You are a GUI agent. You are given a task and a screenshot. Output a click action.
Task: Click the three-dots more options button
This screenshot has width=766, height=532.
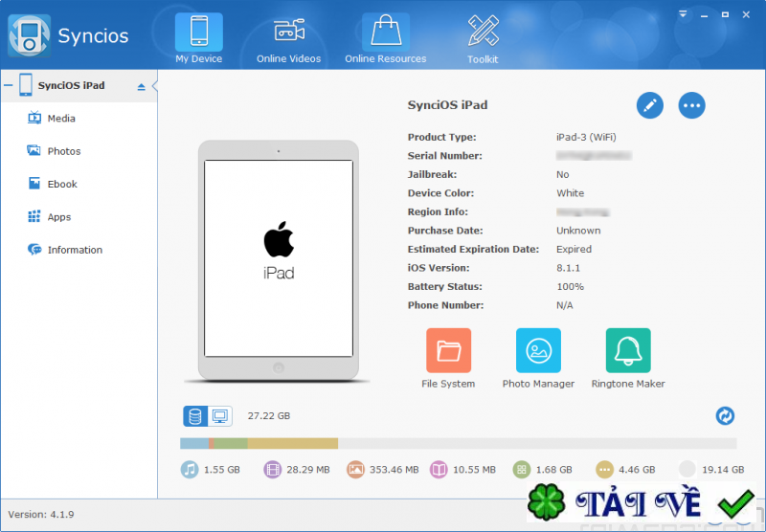pyautogui.click(x=691, y=105)
